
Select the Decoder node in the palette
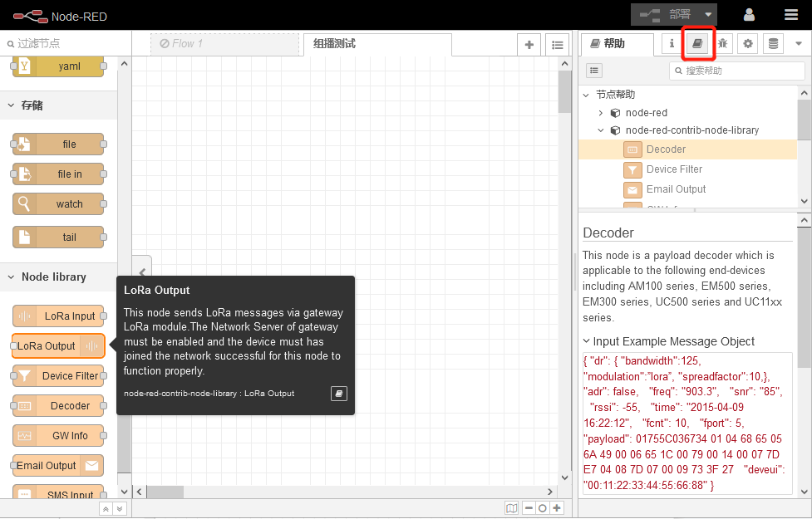point(58,406)
